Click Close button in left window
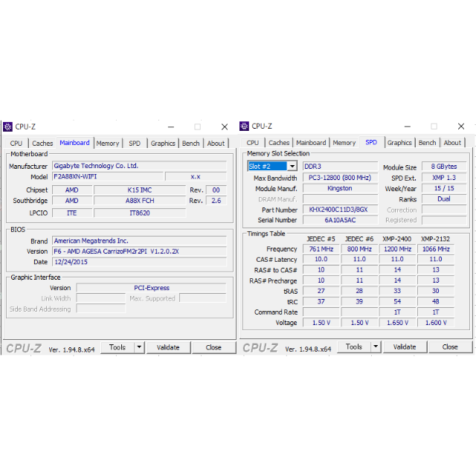 click(x=213, y=347)
